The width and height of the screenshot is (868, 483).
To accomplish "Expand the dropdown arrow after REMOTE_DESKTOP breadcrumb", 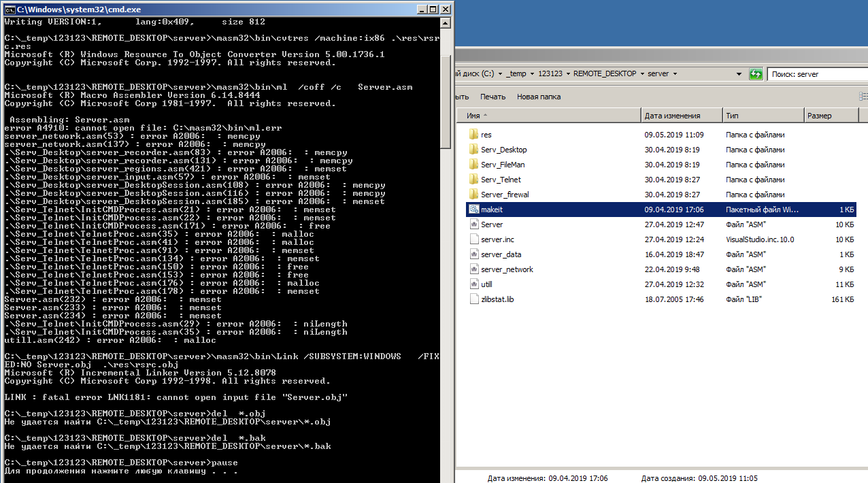I will 641,74.
